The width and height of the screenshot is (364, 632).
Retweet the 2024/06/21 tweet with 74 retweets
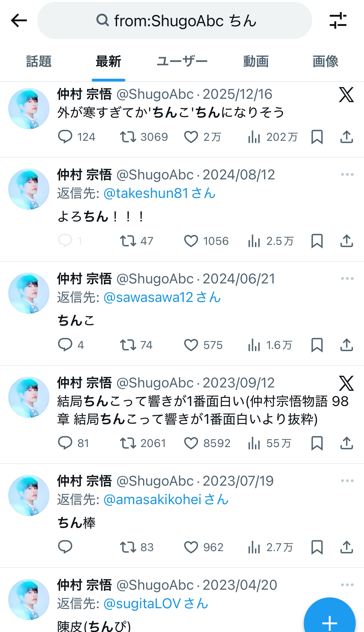(128, 345)
